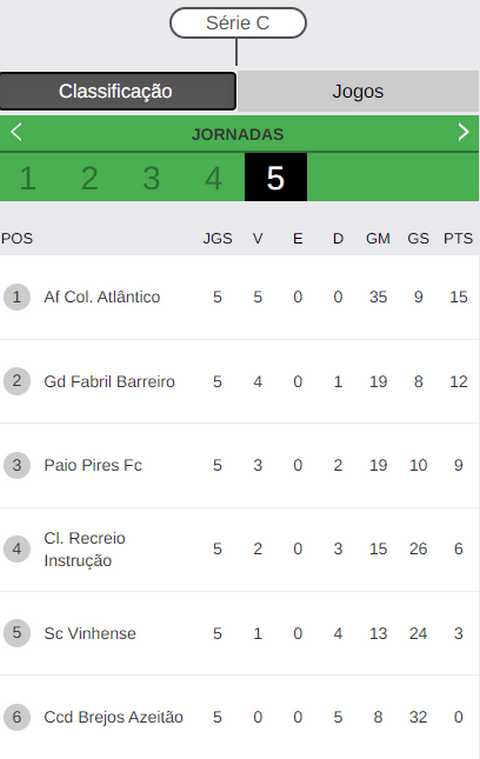Open the Sc Vinhense team link
Screen dimensions: 480x759
90,633
